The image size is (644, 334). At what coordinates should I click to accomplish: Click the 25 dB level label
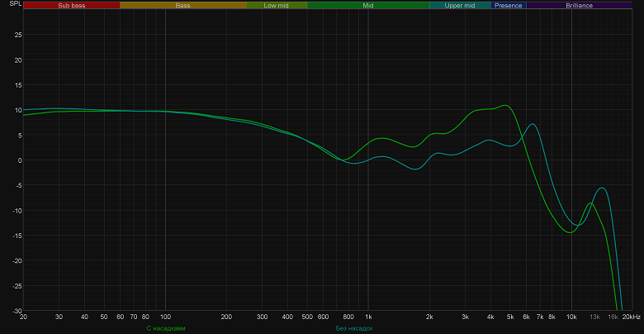[x=18, y=35]
